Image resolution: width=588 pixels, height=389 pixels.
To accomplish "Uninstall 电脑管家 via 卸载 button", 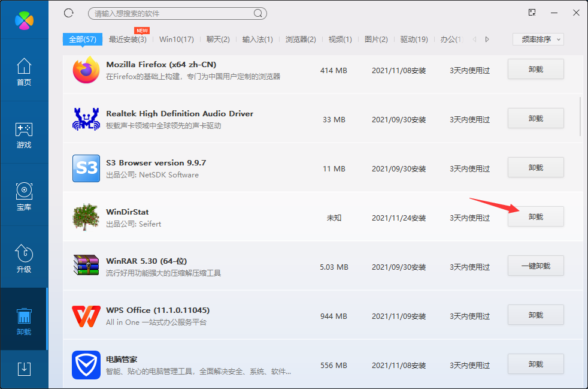I will click(536, 364).
